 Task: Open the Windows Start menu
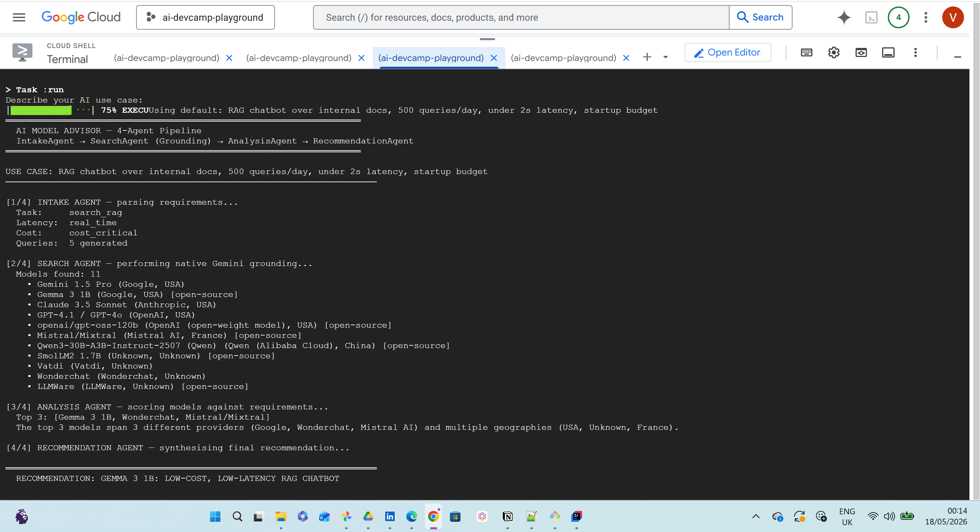[215, 516]
